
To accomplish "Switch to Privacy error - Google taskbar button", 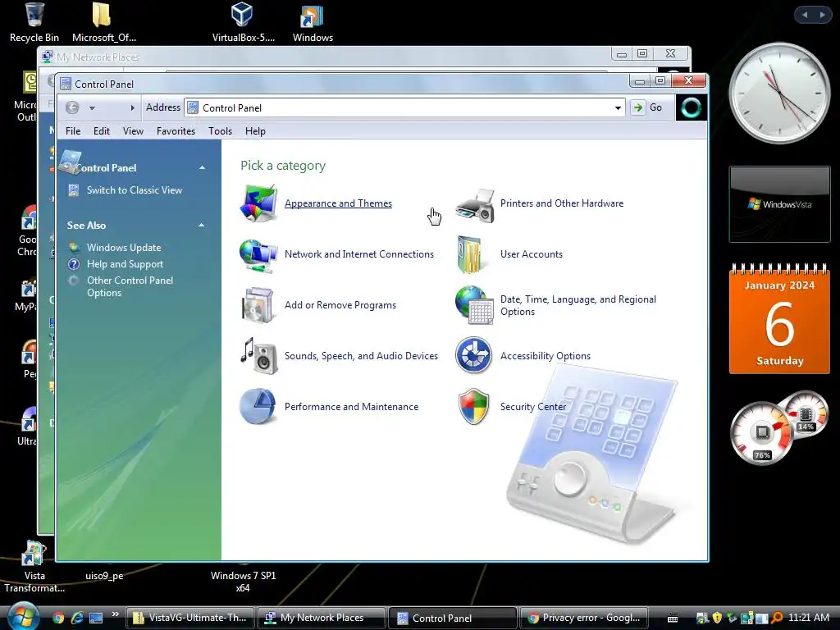I will [584, 618].
